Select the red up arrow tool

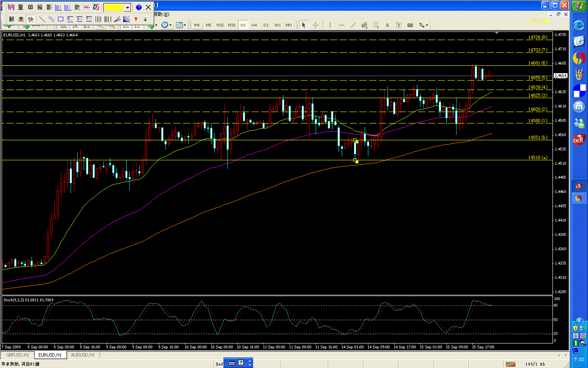(x=136, y=19)
